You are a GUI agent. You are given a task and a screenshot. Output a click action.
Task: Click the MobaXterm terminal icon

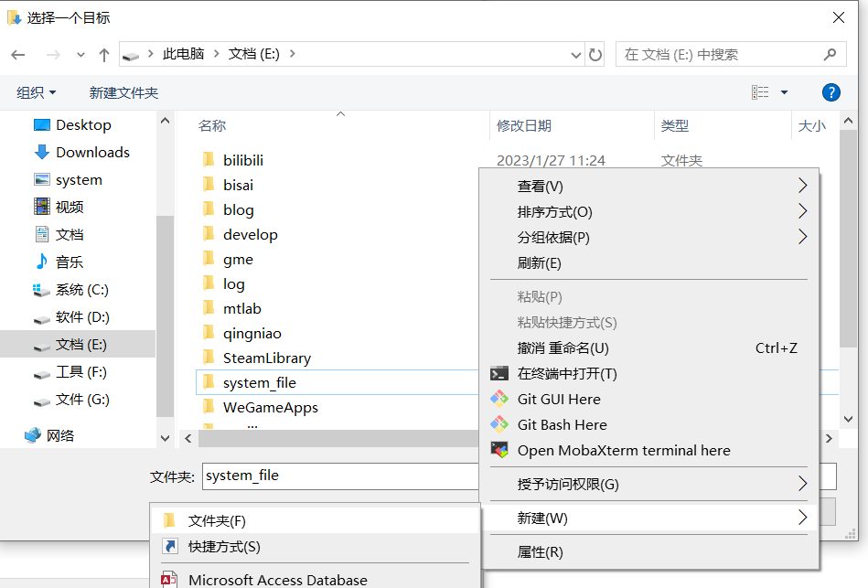[x=499, y=450]
